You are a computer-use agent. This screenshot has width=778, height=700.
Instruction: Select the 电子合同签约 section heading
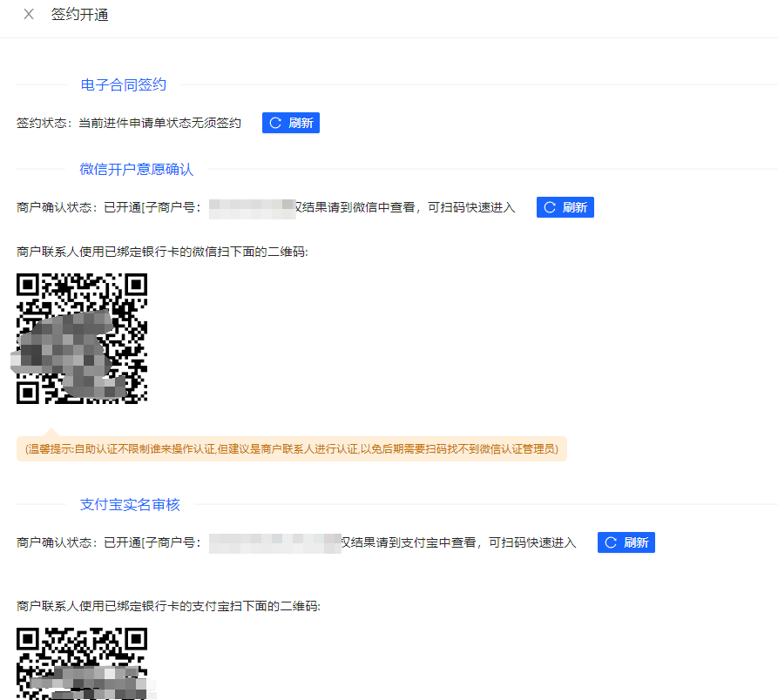(x=123, y=84)
